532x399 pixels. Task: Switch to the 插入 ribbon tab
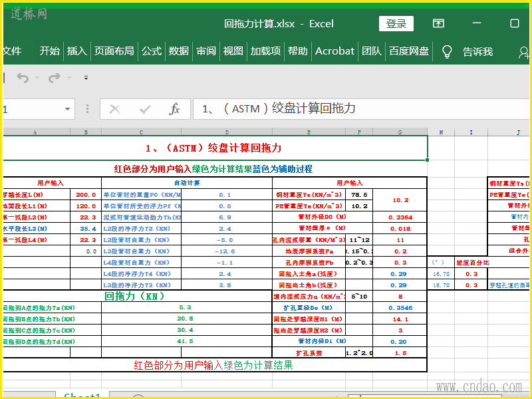[77, 51]
